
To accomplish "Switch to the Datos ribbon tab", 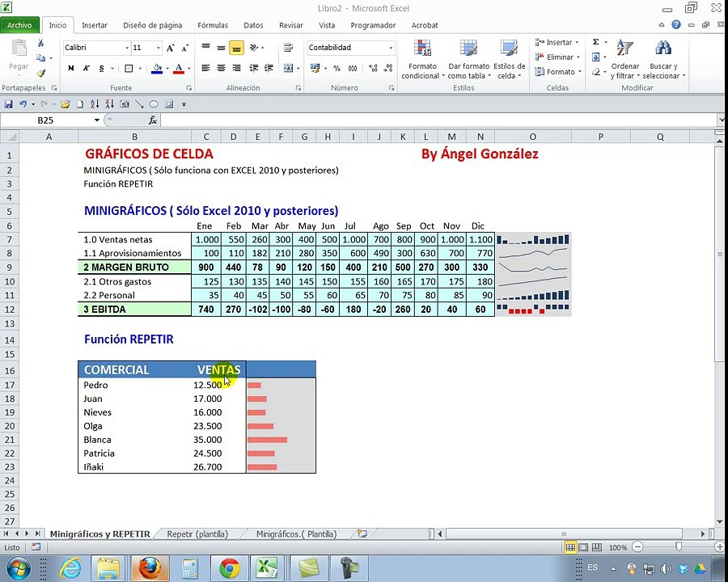I will 253,25.
